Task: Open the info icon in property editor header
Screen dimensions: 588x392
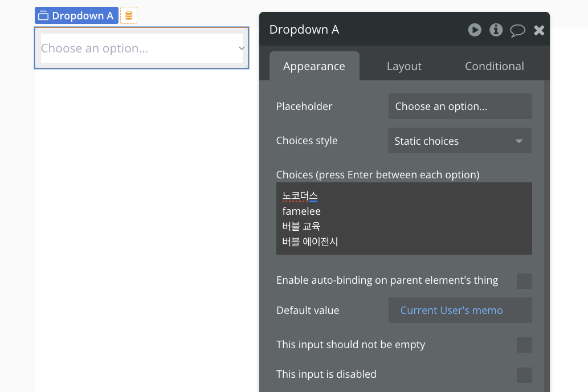Action: pos(496,30)
